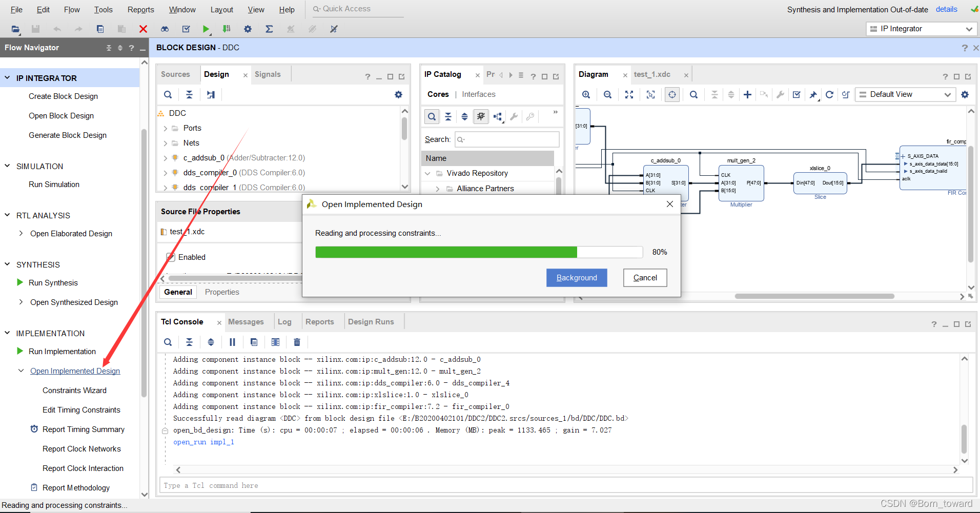Switch to the Design Runs tab
This screenshot has height=513, width=980.
pyautogui.click(x=371, y=322)
